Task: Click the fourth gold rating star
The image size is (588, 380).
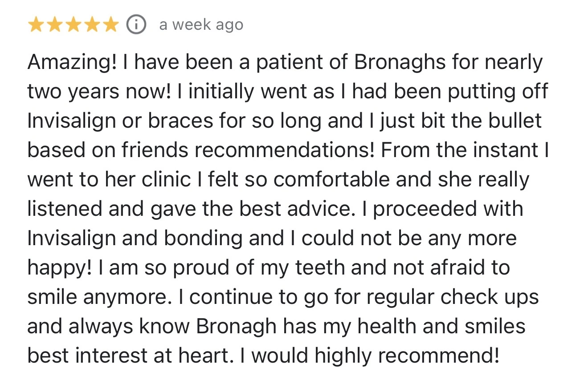Action: [91, 25]
